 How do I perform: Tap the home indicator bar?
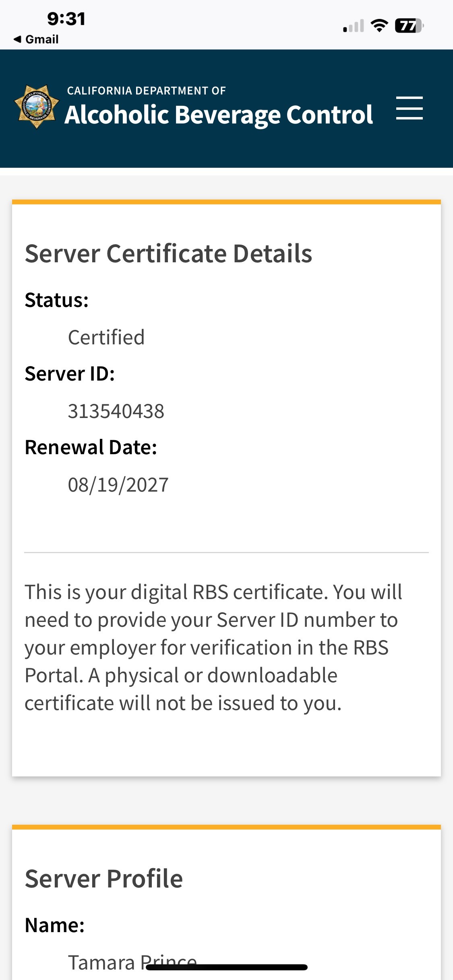[x=227, y=968]
